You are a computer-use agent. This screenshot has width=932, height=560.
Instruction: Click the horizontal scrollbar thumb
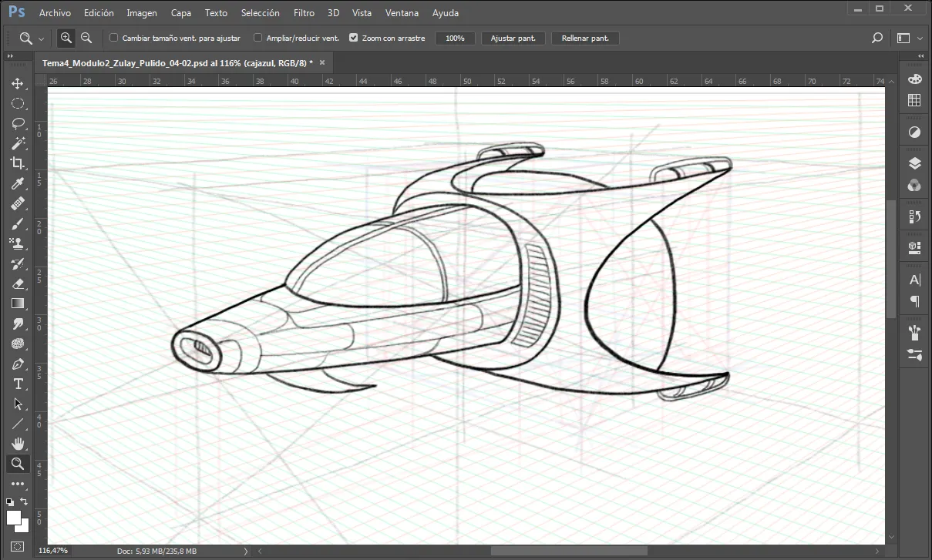(x=569, y=551)
